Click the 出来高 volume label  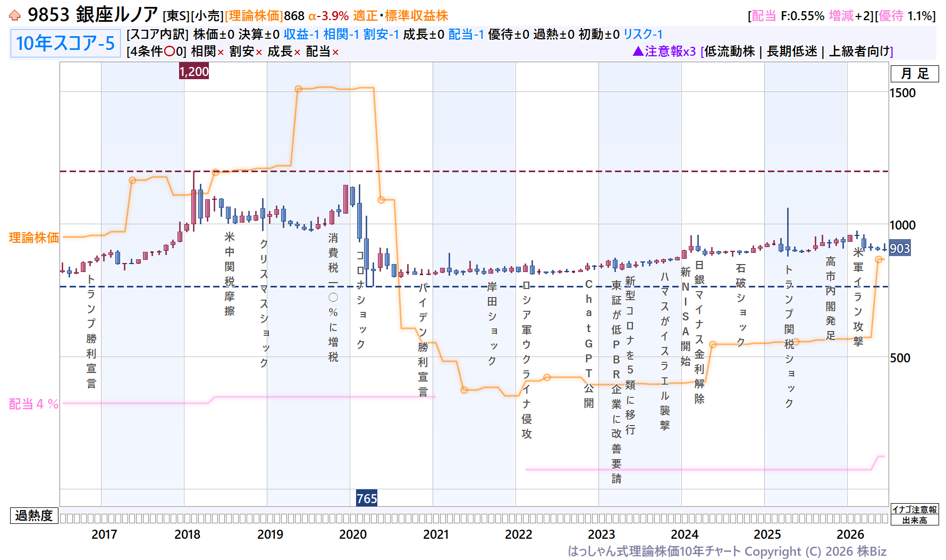915,520
